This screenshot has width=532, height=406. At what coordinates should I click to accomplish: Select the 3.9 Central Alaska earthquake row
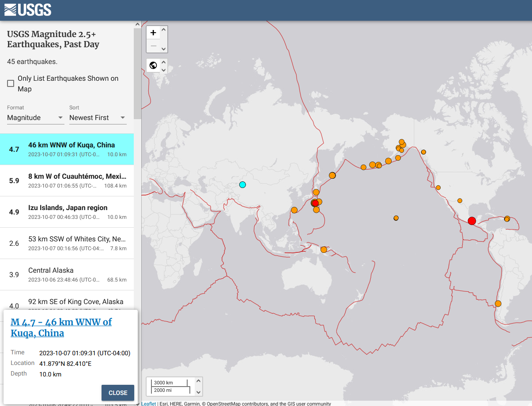pyautogui.click(x=67, y=274)
